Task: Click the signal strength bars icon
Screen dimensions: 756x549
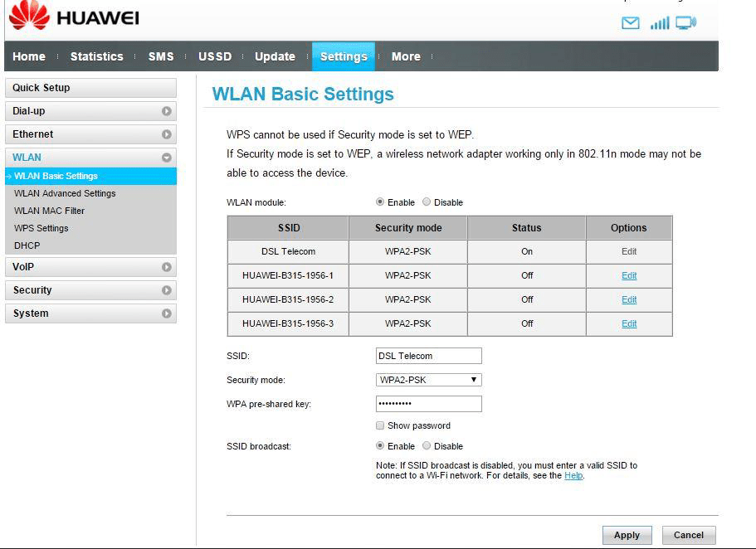Action: pos(660,23)
